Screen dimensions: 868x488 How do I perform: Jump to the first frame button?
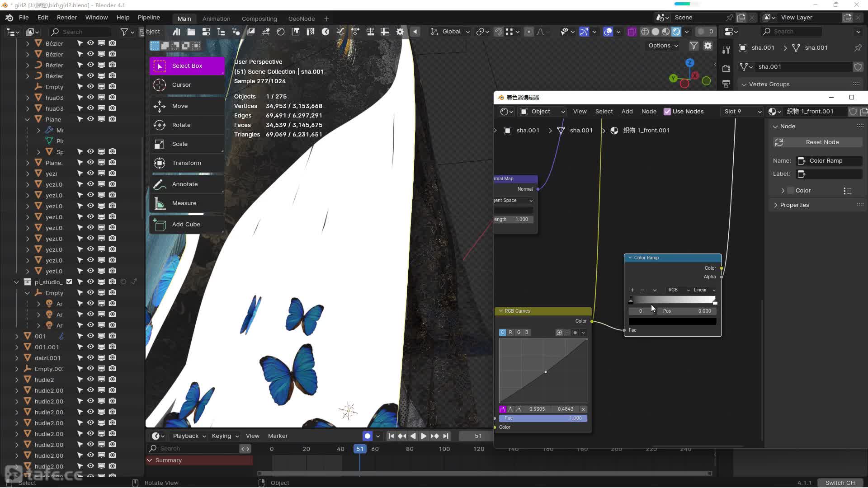tap(391, 436)
